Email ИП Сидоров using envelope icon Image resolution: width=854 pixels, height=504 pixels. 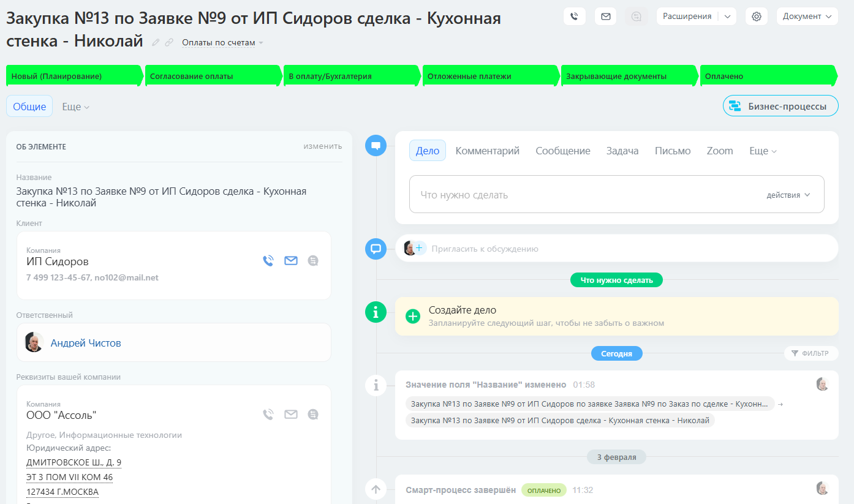click(290, 261)
